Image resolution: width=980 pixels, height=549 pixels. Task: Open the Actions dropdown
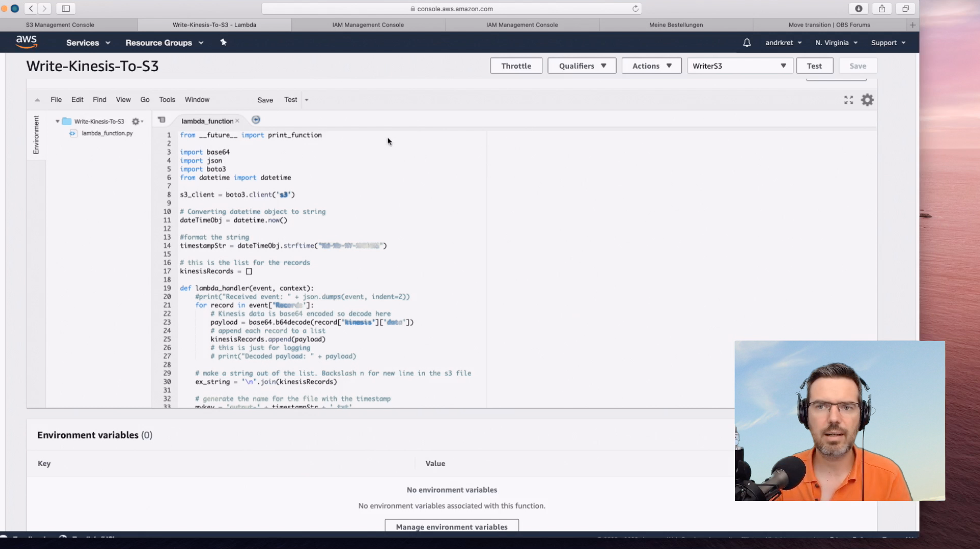coord(651,66)
